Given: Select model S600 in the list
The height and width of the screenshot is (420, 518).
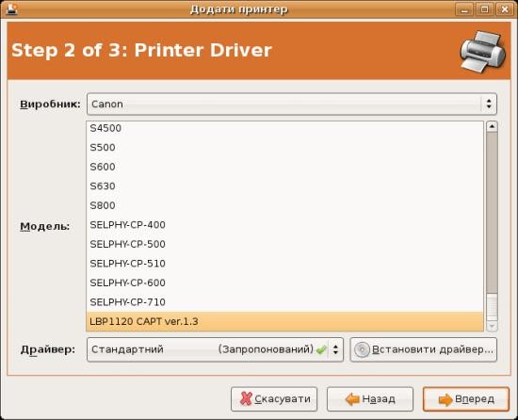Looking at the screenshot, I should pos(284,167).
